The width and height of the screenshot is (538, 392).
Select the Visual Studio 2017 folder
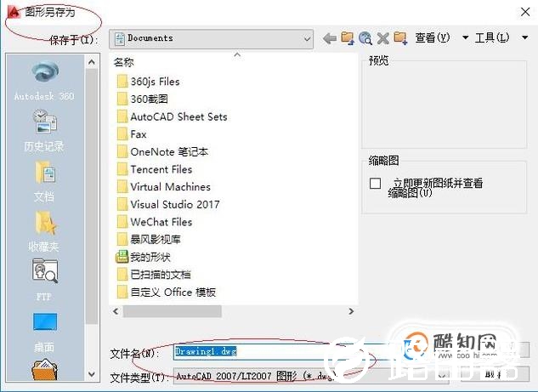coord(168,204)
